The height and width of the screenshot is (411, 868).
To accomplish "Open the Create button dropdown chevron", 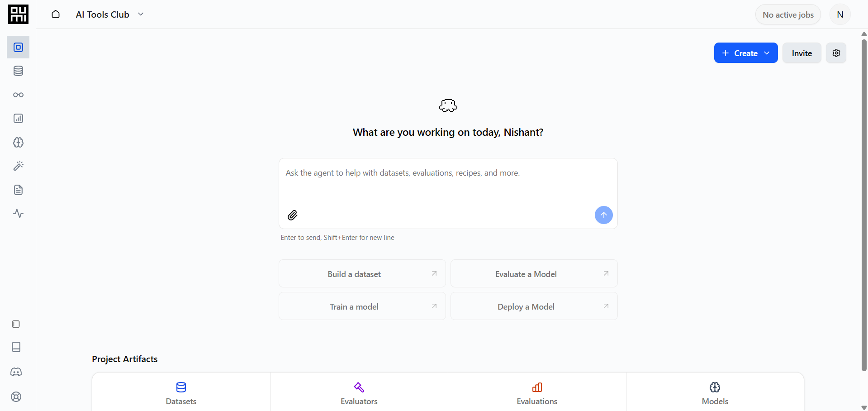I will point(767,53).
